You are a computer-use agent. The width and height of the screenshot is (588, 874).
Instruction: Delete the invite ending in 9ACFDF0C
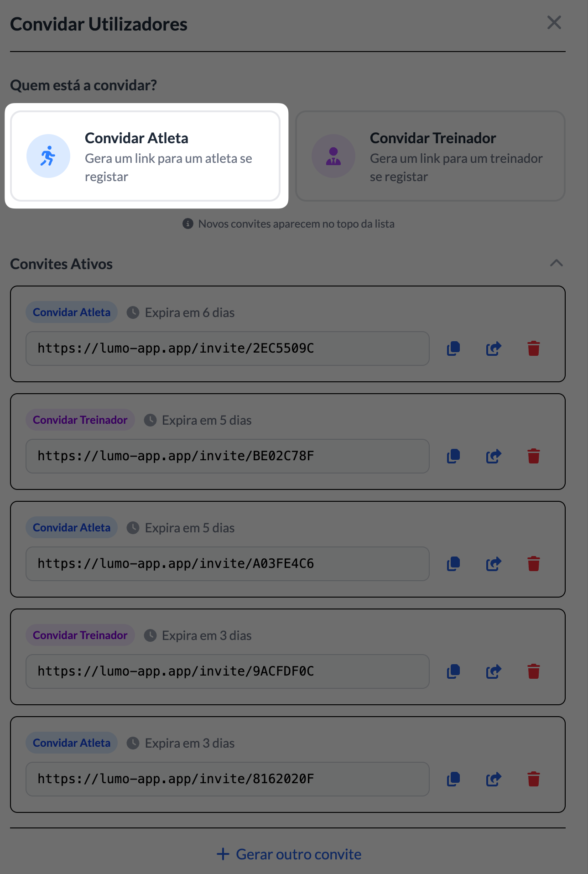point(534,671)
